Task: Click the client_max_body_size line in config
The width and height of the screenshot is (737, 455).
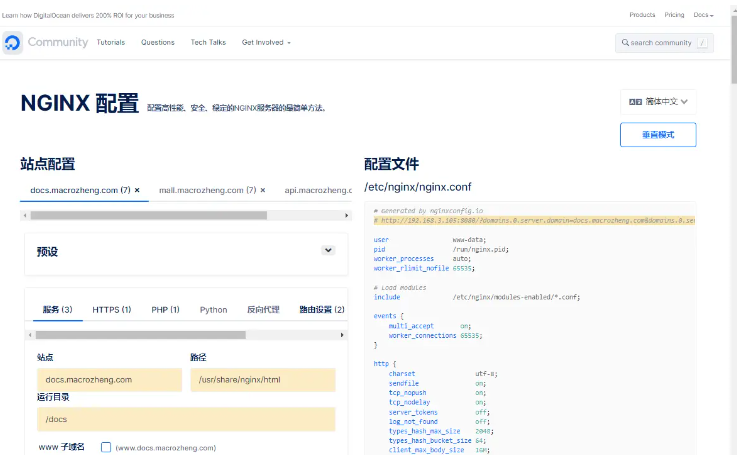Action: coord(439,450)
